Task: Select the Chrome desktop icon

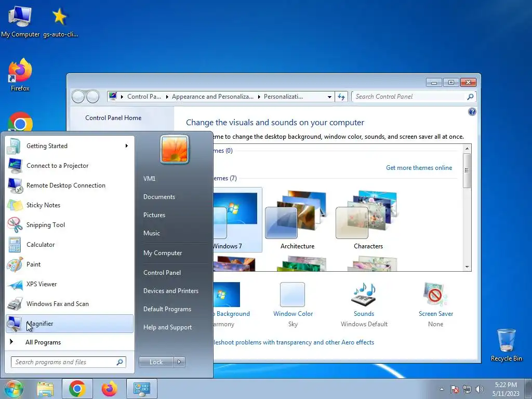Action: [20, 122]
